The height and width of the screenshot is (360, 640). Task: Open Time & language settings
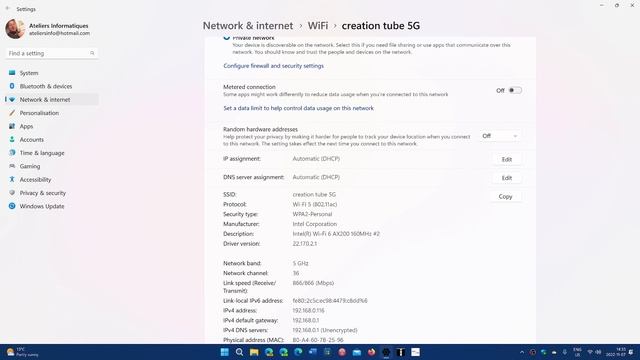42,153
